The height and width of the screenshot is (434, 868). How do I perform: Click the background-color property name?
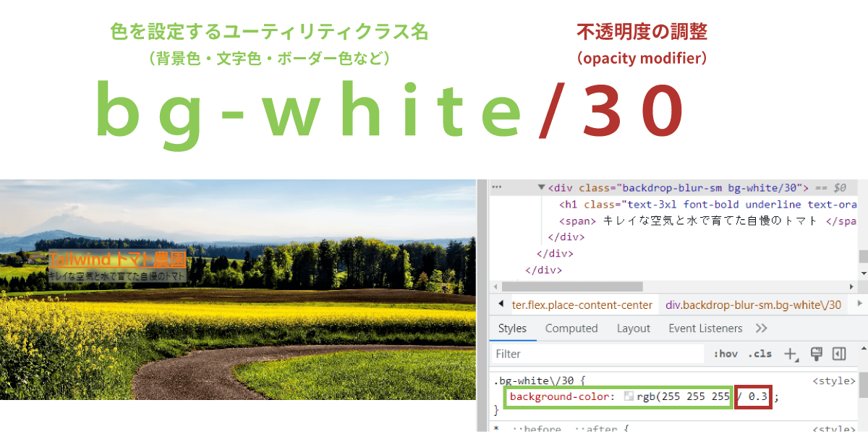561,396
